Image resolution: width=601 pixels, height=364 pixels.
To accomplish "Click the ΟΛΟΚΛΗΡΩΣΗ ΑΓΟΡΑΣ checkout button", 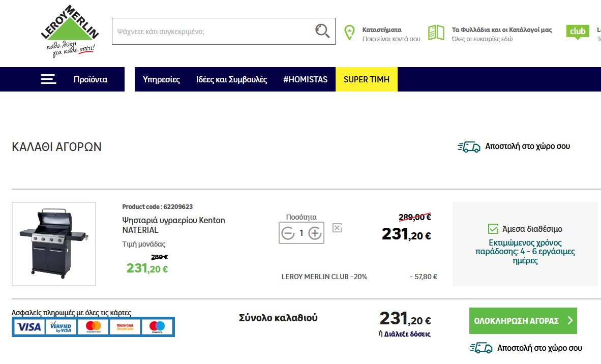I will [523, 321].
